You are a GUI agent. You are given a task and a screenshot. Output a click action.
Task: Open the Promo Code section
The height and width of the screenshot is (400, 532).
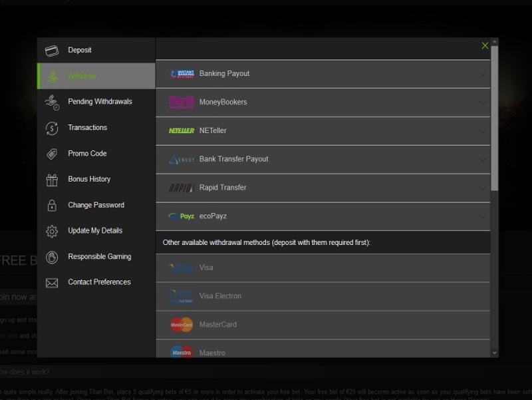pyautogui.click(x=96, y=154)
